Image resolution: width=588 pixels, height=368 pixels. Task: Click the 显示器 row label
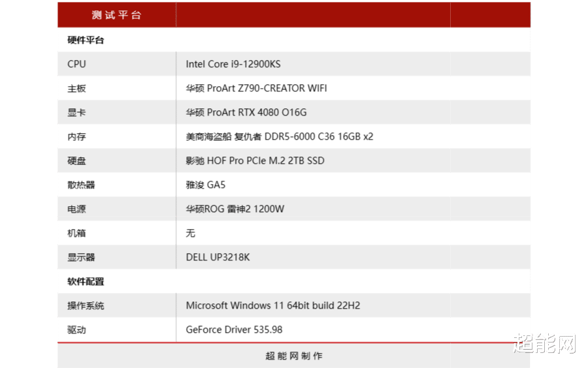click(81, 257)
